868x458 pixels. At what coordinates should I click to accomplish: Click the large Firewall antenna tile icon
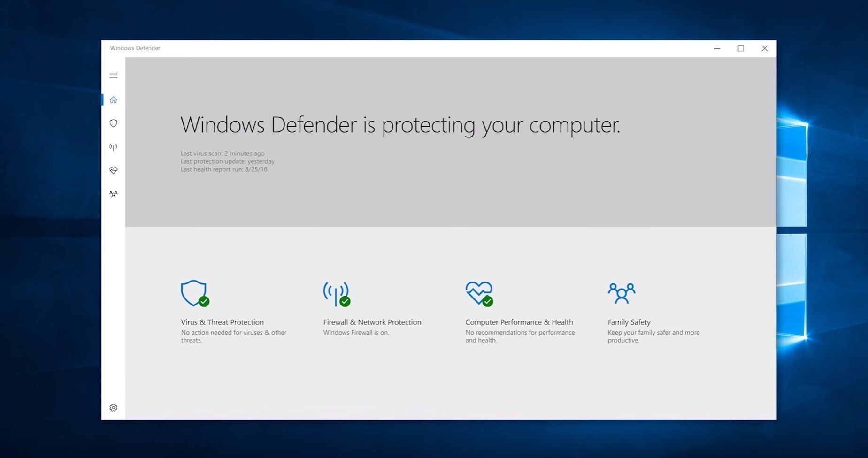coord(337,294)
